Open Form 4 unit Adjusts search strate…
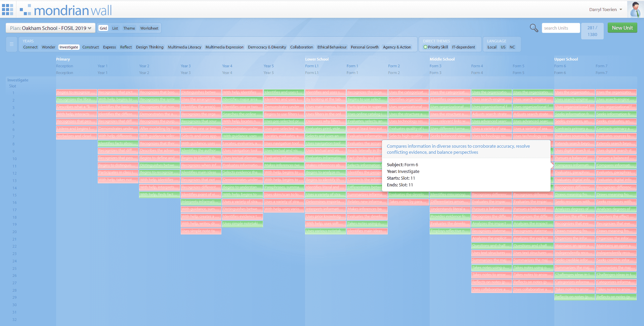 click(x=491, y=114)
